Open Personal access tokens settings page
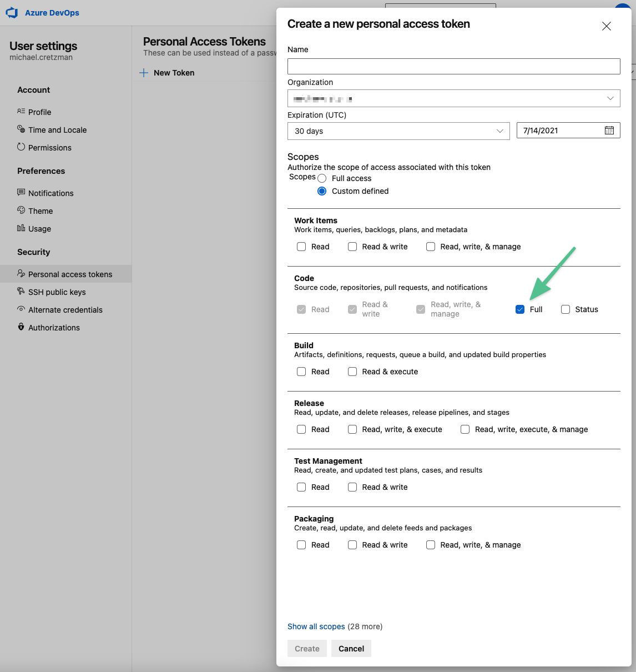 point(70,274)
